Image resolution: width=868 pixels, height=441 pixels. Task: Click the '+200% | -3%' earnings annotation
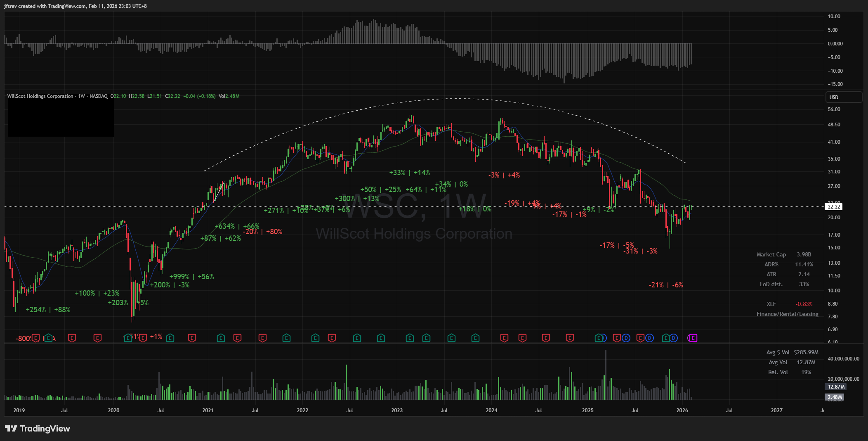coord(170,285)
